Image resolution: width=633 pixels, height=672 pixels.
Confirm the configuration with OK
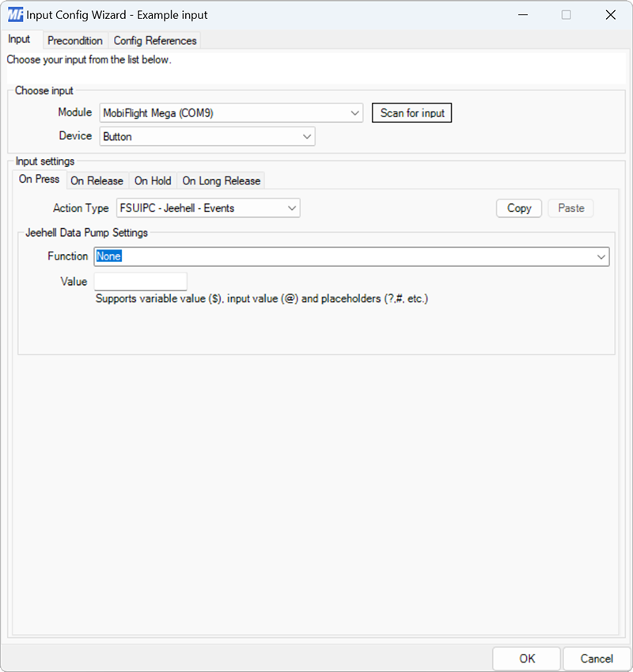[x=526, y=658]
